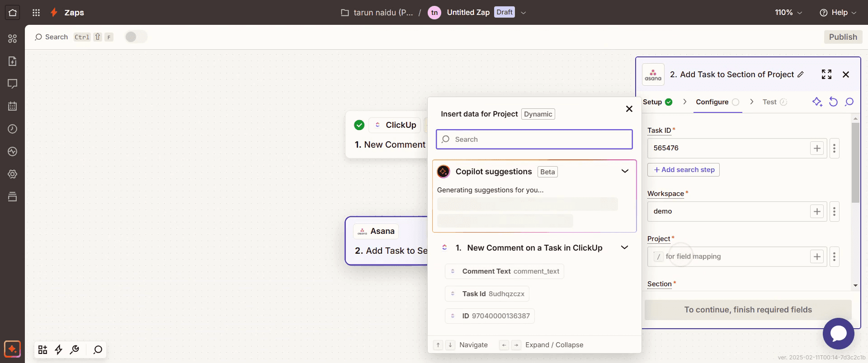Open the activity status sidebar icon
This screenshot has height=363, width=868.
13,152
